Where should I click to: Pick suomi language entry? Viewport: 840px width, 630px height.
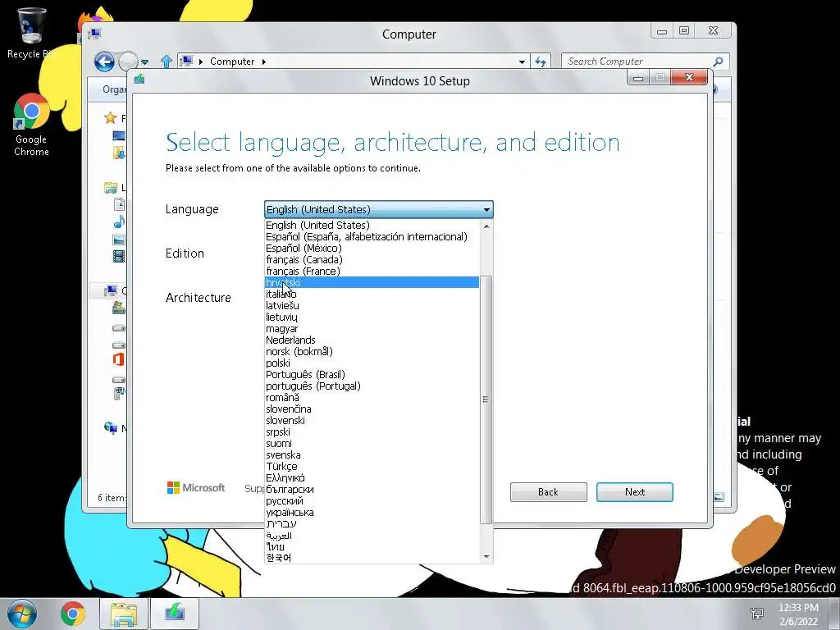[372, 443]
